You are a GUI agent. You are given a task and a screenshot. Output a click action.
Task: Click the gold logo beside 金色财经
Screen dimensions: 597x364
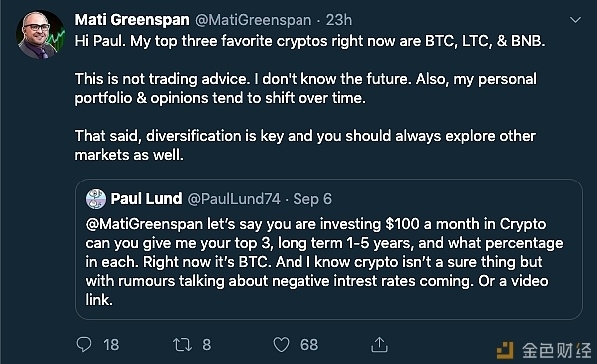pyautogui.click(x=505, y=350)
